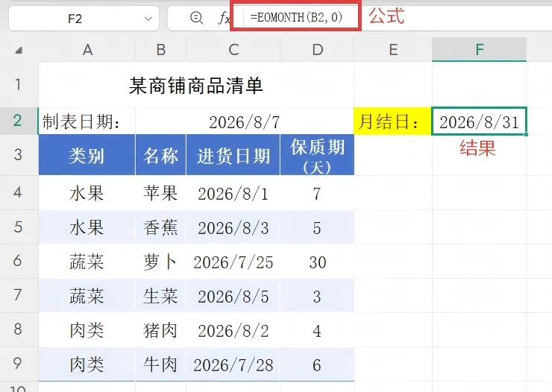Select column B header
The width and height of the screenshot is (552, 392).
point(161,50)
